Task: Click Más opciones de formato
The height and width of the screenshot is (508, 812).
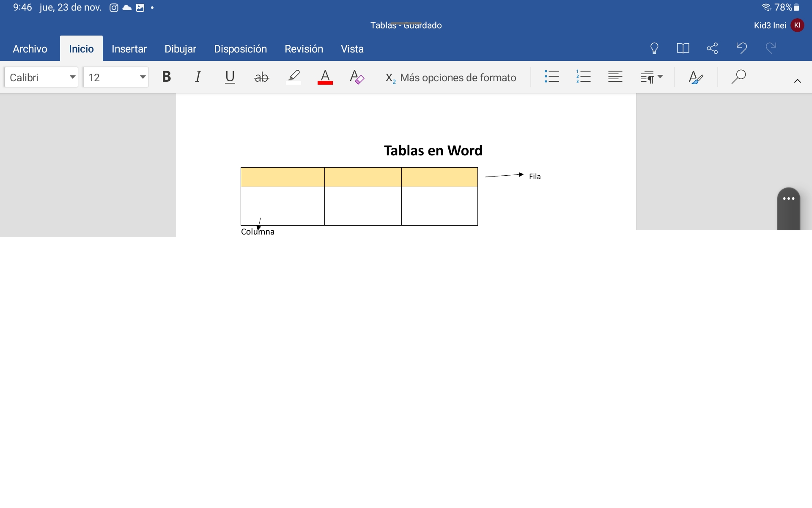Action: click(x=451, y=77)
